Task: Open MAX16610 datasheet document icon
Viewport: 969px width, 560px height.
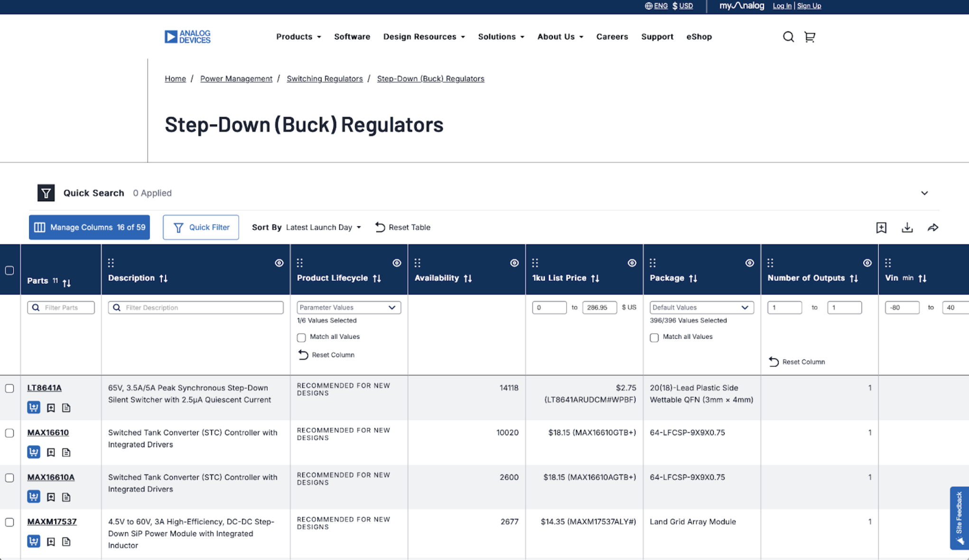Action: (x=66, y=452)
